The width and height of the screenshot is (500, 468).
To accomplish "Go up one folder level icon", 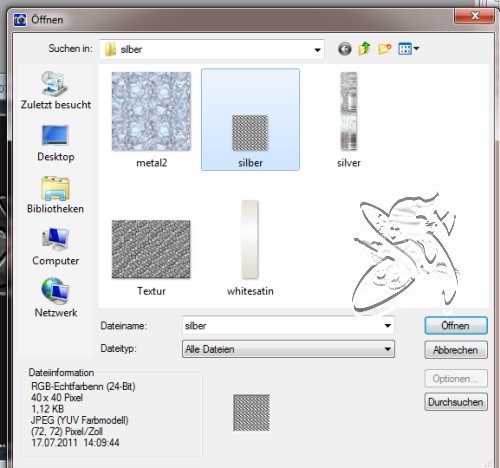I will click(x=365, y=49).
